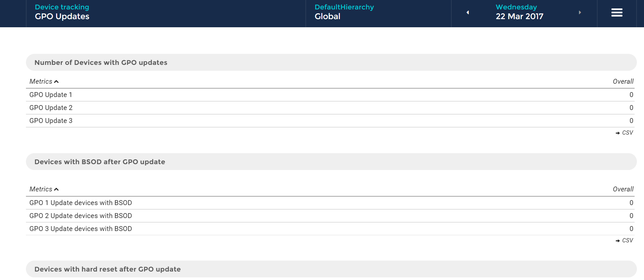This screenshot has height=280, width=644.
Task: Sort BSOD table by Metrics
Action: [44, 189]
